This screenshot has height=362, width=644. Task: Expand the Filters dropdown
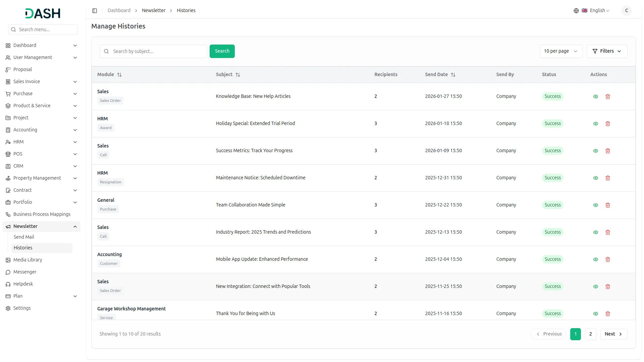coord(606,51)
